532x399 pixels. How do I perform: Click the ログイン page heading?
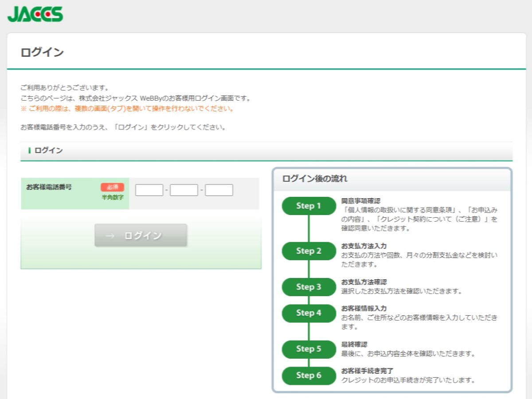point(42,52)
